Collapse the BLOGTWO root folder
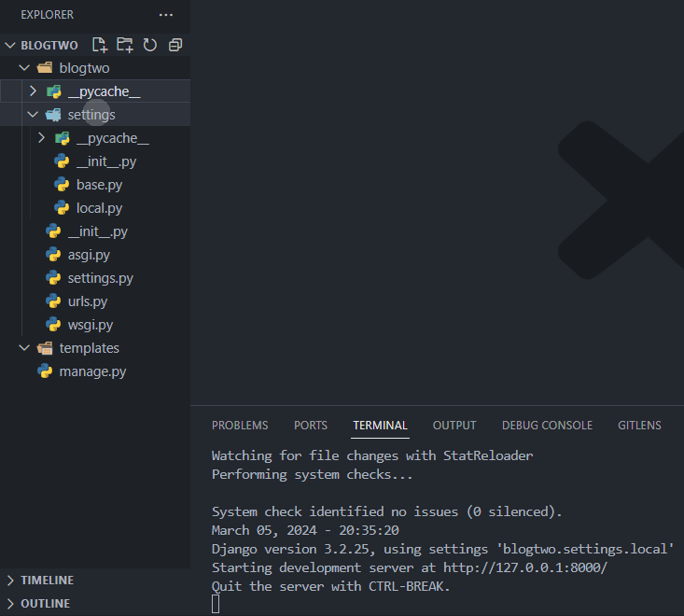 pyautogui.click(x=49, y=45)
